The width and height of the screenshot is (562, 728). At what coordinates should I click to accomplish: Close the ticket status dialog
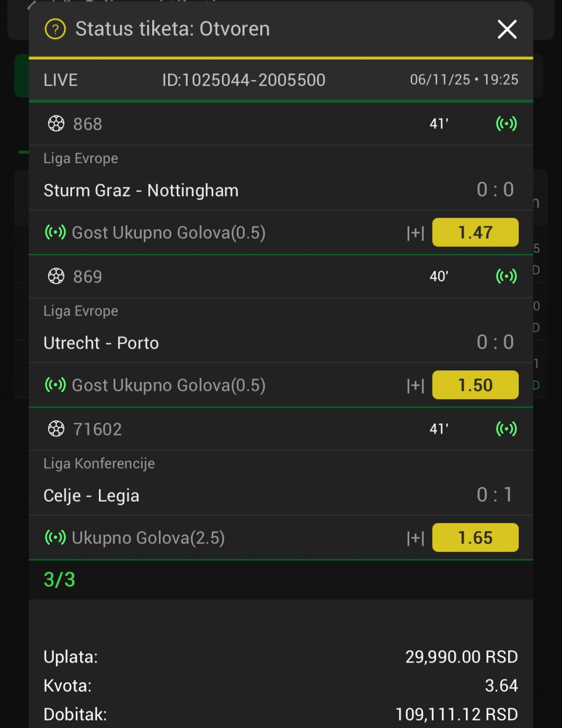point(507,29)
